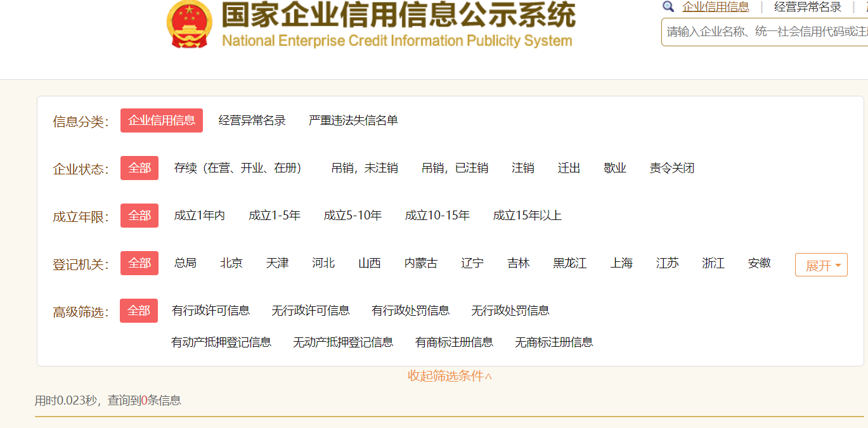Image resolution: width=868 pixels, height=428 pixels.
Task: Pick the standalone 注销 status filter
Action: click(523, 168)
